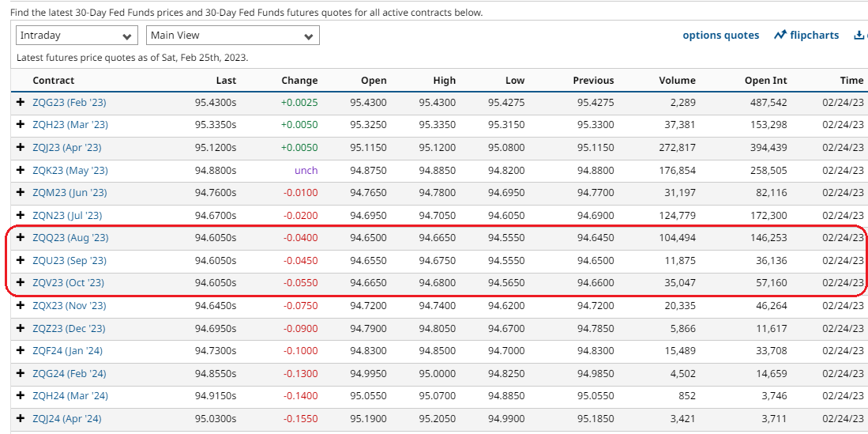Click the download icon at top right
Image resolution: width=868 pixels, height=434 pixels.
tap(859, 36)
